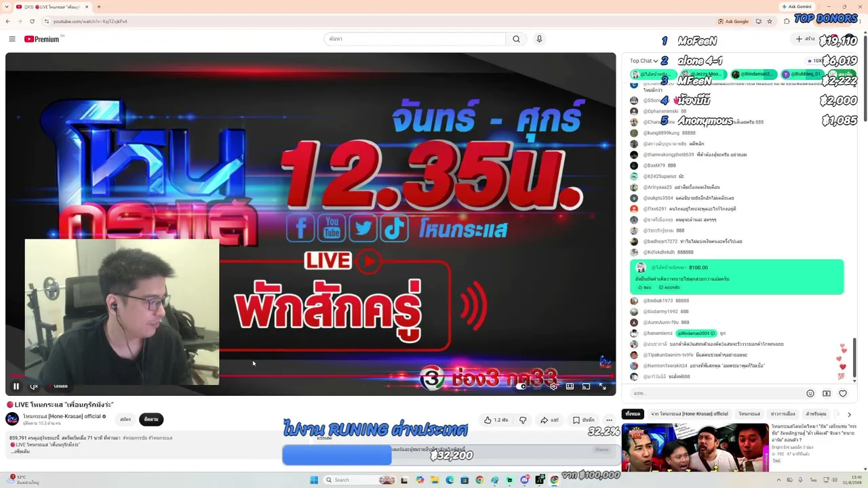Click the Ask Gemini button
This screenshot has width=868, height=488.
pyautogui.click(x=796, y=7)
